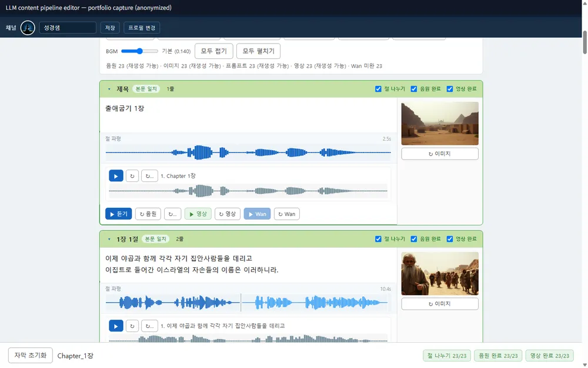588x368 pixels.
Task: Play the line 이제 야곱과 함께 audio
Action: coord(116,326)
